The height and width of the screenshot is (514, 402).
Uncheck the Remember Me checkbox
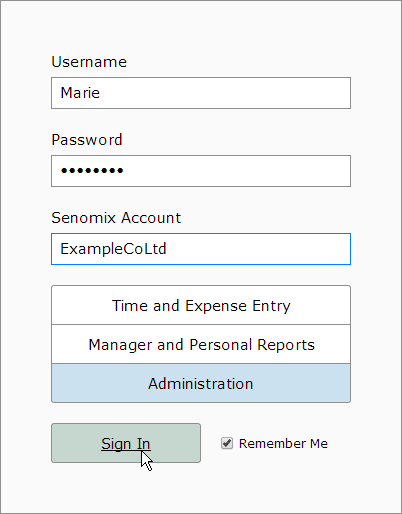click(x=227, y=443)
